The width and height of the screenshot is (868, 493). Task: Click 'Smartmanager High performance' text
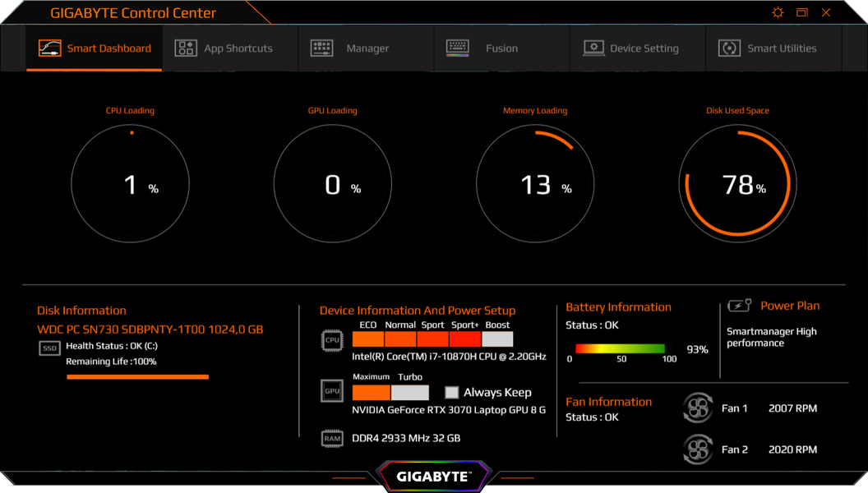(x=772, y=337)
